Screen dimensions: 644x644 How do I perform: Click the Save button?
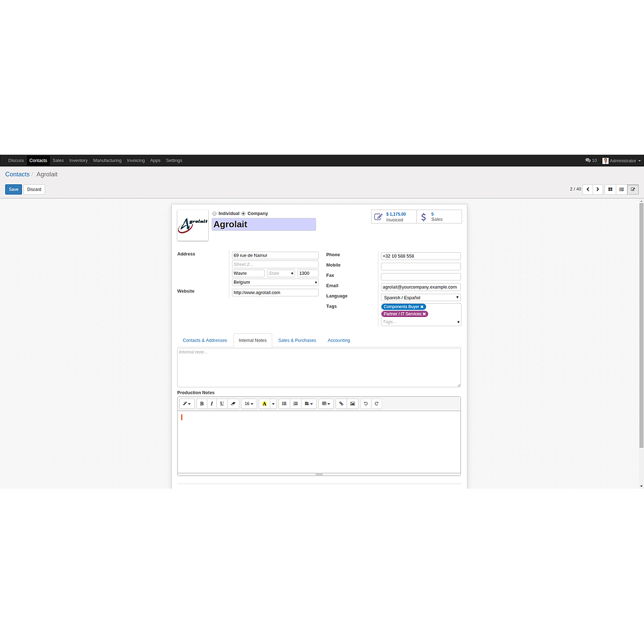(13, 189)
